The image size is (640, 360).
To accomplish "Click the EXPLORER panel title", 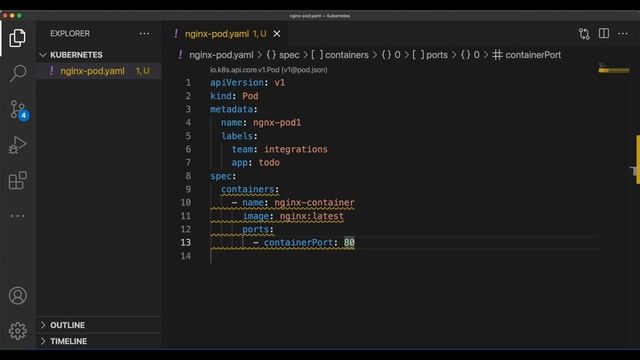I will tap(70, 33).
